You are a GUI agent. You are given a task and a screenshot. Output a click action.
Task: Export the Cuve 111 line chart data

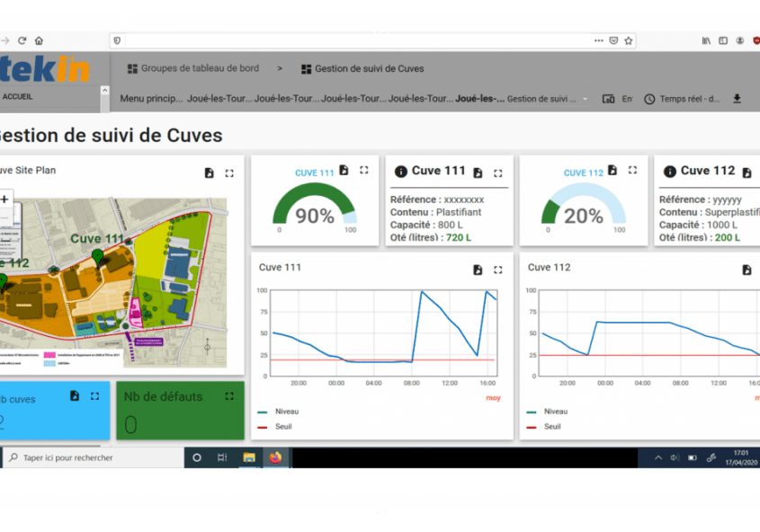click(x=478, y=270)
